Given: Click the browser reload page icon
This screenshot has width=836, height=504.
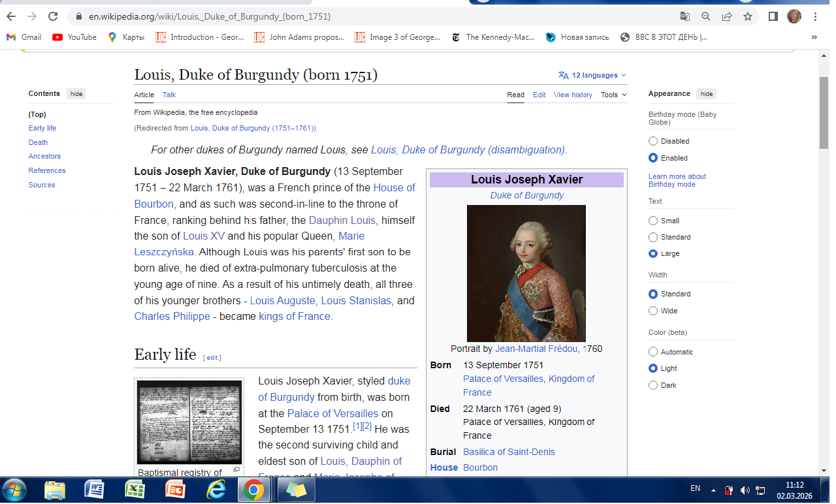Looking at the screenshot, I should point(53,16).
